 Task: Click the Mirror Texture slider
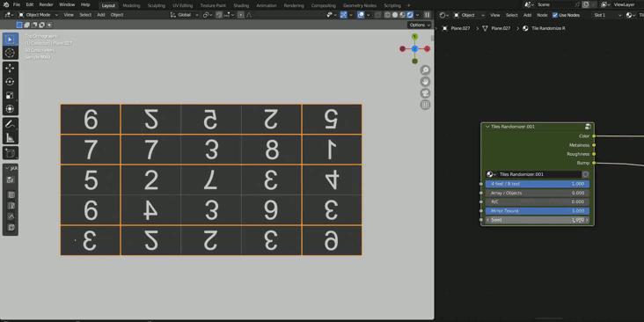coord(538,210)
